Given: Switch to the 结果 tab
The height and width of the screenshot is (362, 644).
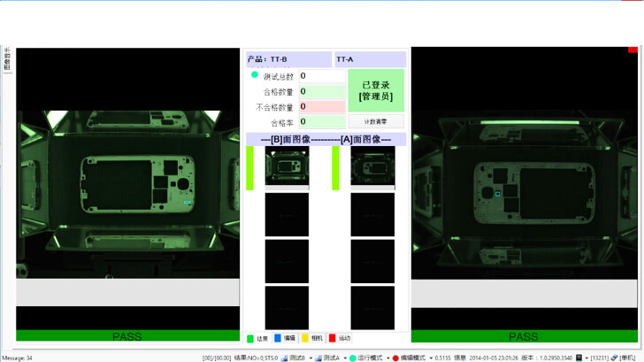Looking at the screenshot, I should coord(257,338).
